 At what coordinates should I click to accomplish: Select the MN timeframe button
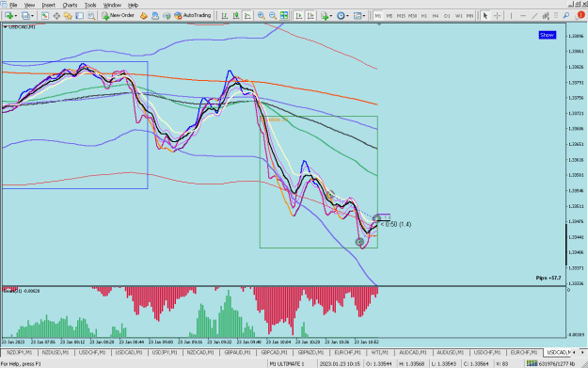click(469, 16)
